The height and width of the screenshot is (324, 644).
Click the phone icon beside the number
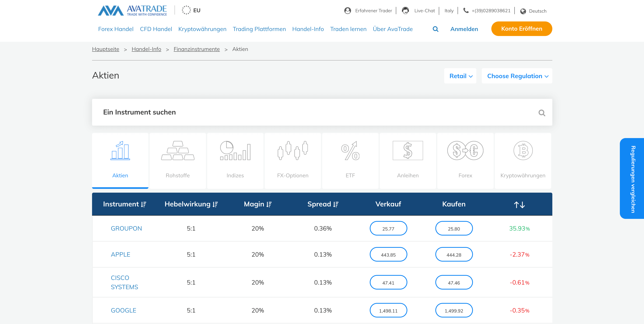[x=466, y=10]
